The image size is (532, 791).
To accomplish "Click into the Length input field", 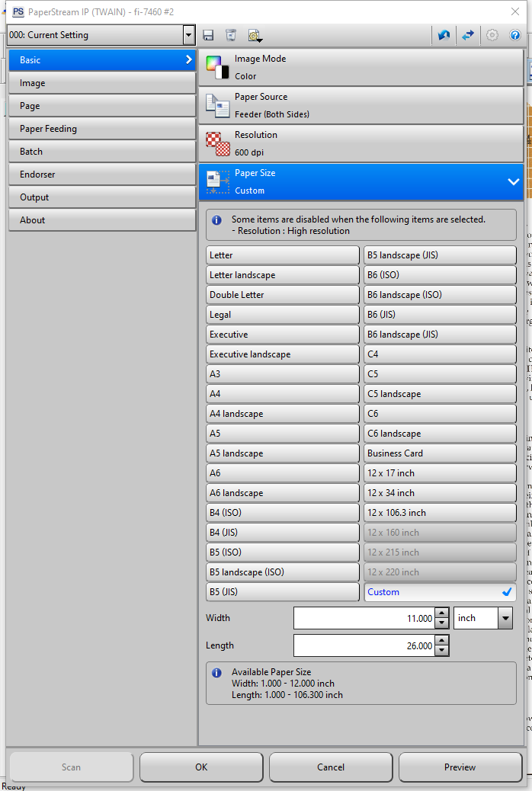I will pyautogui.click(x=363, y=645).
